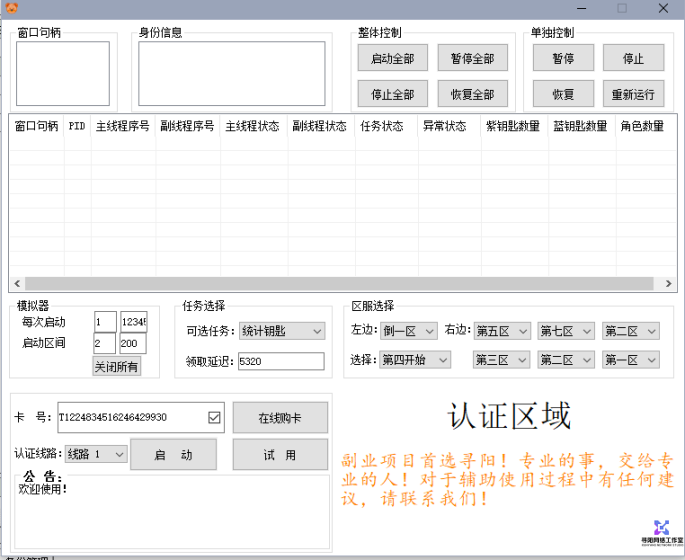The image size is (685, 560).
Task: Click the 停止全部 button
Action: click(x=392, y=95)
